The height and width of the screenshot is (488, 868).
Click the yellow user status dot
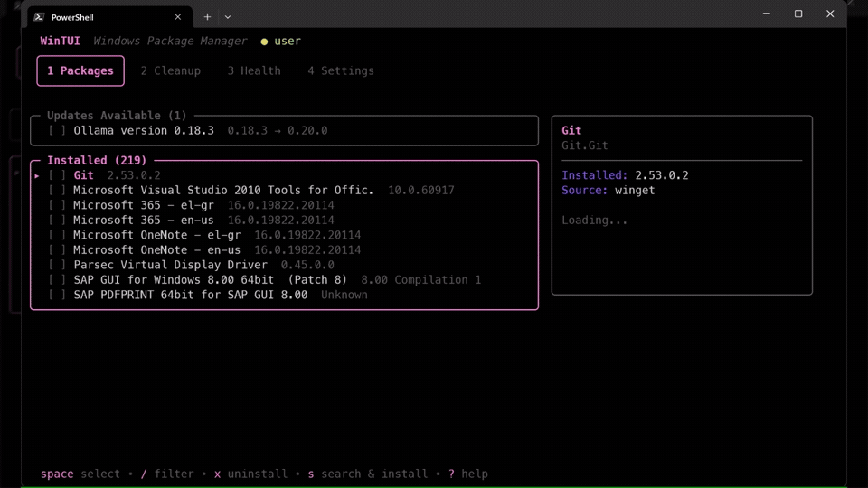coord(264,42)
